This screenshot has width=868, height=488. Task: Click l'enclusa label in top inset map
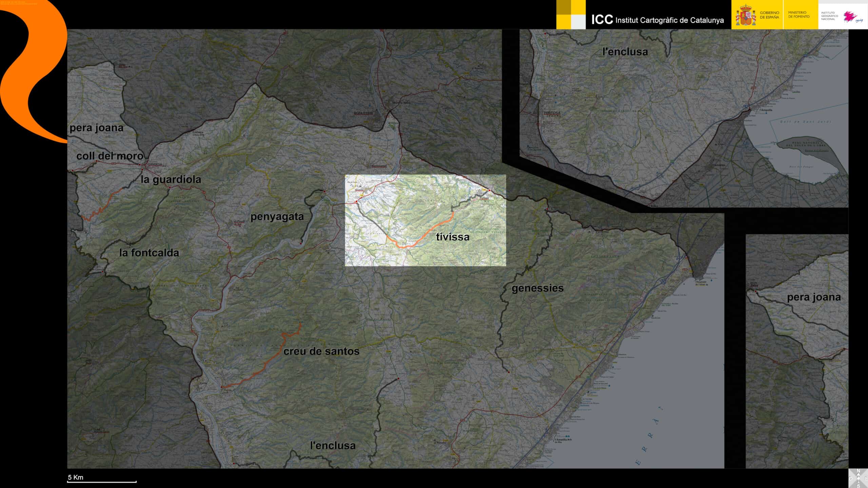[625, 52]
